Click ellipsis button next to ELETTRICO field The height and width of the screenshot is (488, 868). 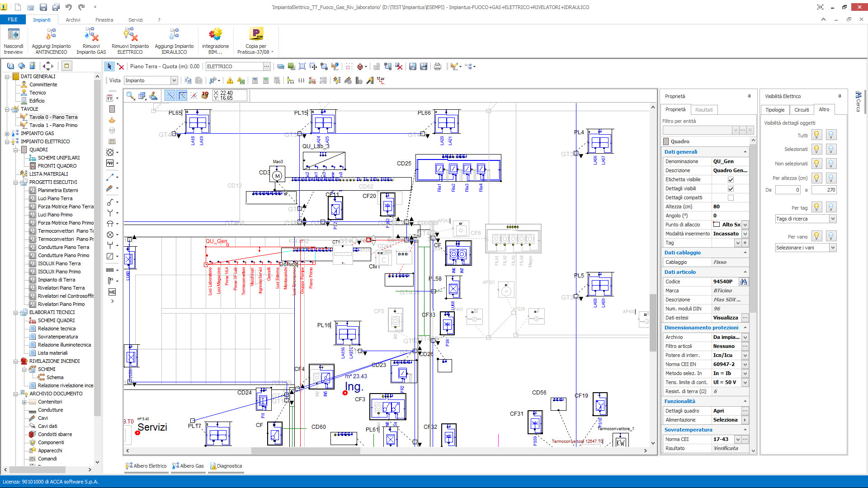coord(267,66)
